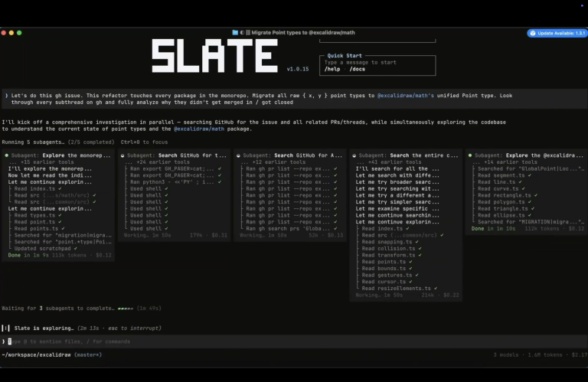Click the 'Searched for "point.*type|Poi...' row
The height and width of the screenshot is (382, 588).
pyautogui.click(x=63, y=242)
